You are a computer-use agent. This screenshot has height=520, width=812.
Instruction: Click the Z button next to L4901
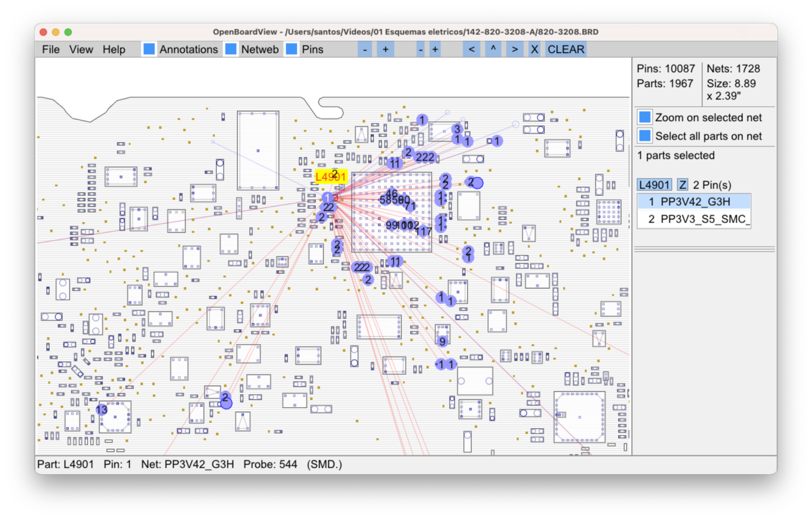683,185
